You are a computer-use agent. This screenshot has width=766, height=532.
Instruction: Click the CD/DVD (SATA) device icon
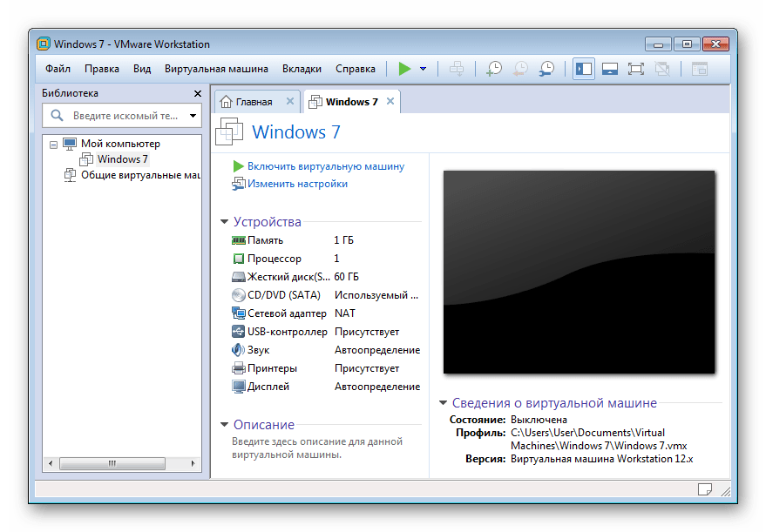[239, 295]
